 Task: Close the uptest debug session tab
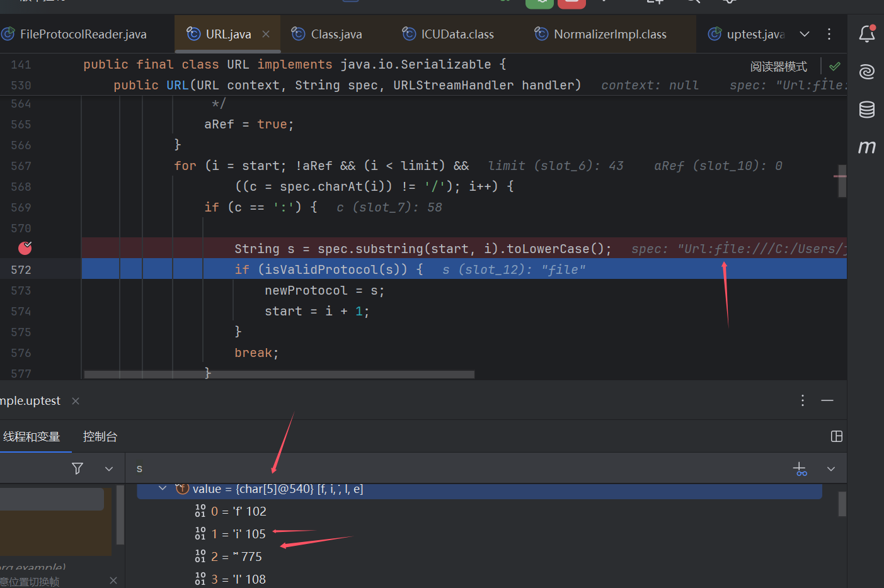76,401
